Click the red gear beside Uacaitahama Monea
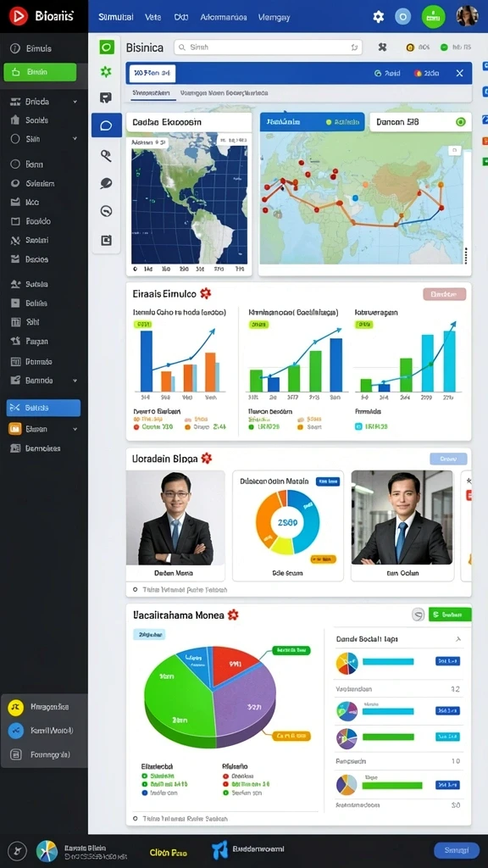Screen dimensions: 488x868 (x=233, y=615)
